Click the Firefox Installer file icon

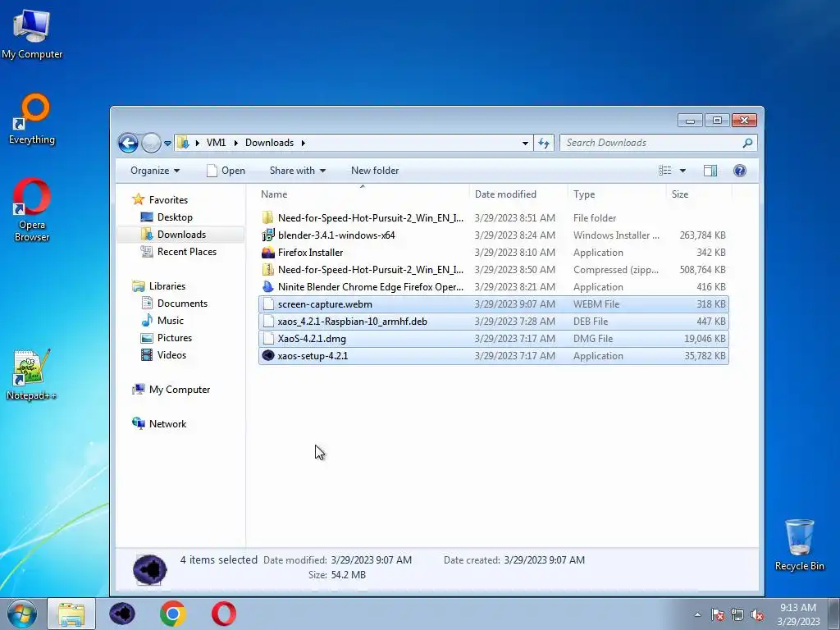268,253
